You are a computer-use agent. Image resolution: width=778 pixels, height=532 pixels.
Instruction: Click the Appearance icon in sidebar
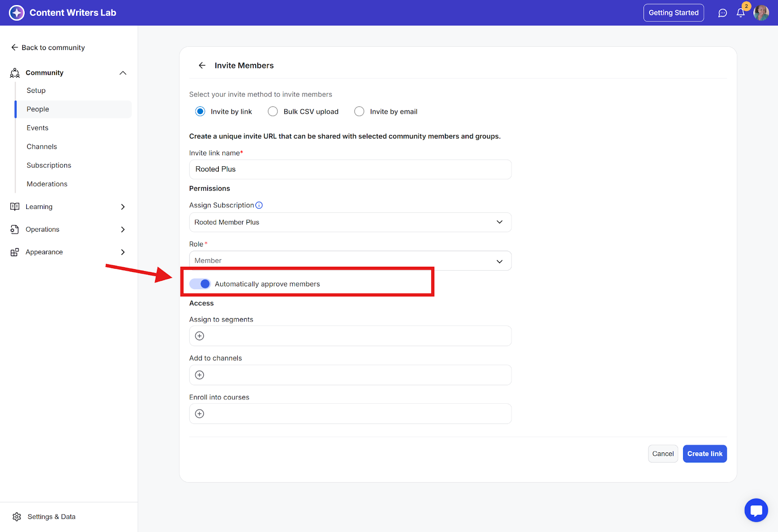[x=15, y=252]
